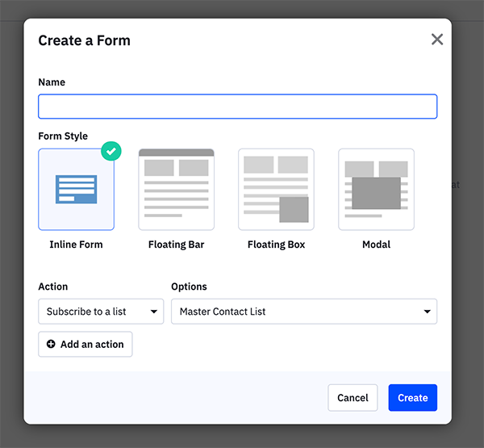
Task: Click the blue Create button
Action: tap(413, 398)
